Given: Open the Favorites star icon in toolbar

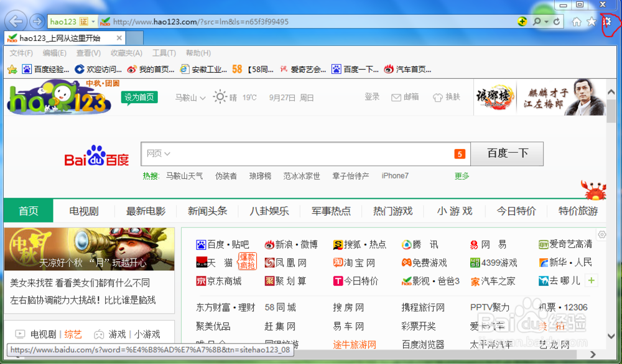Looking at the screenshot, I should click(592, 22).
